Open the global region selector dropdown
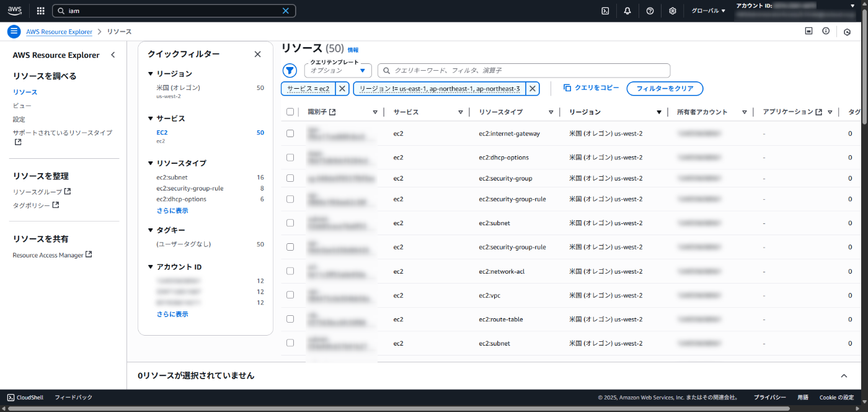 coord(708,11)
